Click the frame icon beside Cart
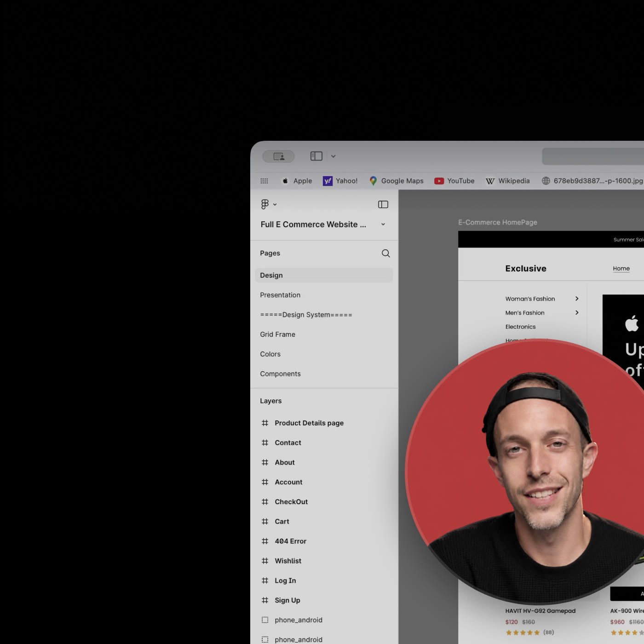The height and width of the screenshot is (644, 644). pyautogui.click(x=265, y=522)
